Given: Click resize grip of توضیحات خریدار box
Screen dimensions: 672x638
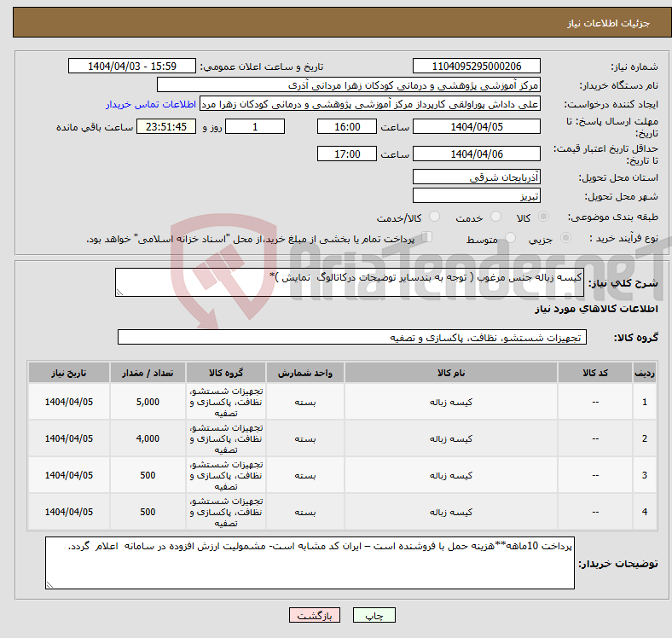Looking at the screenshot, I should [49, 584].
